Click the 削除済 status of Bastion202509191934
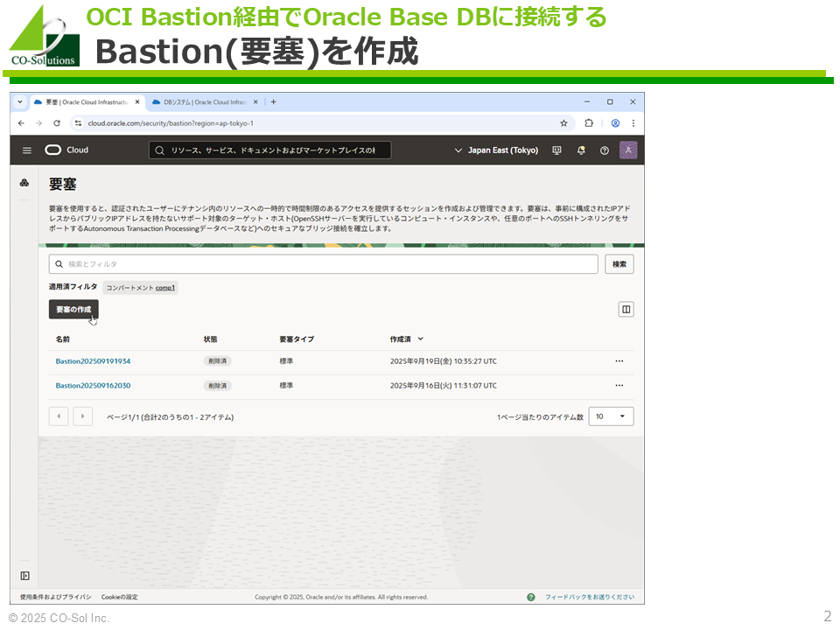 pyautogui.click(x=218, y=361)
